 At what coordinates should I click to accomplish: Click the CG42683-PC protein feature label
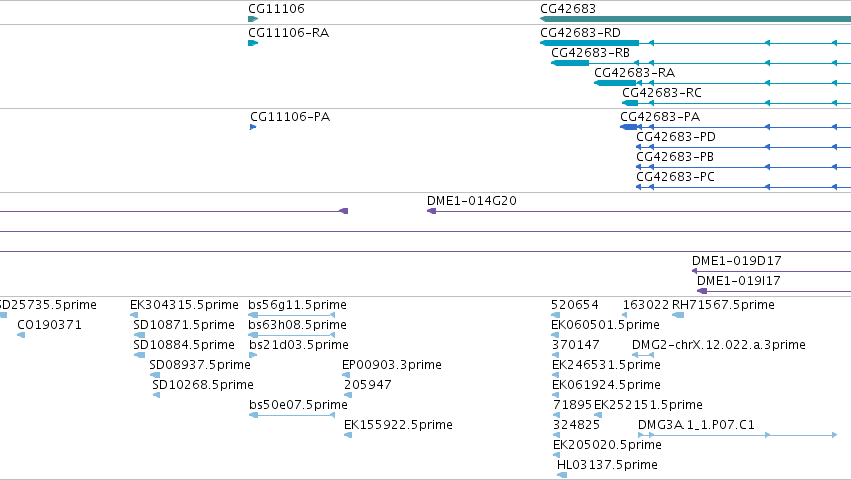pyautogui.click(x=675, y=176)
